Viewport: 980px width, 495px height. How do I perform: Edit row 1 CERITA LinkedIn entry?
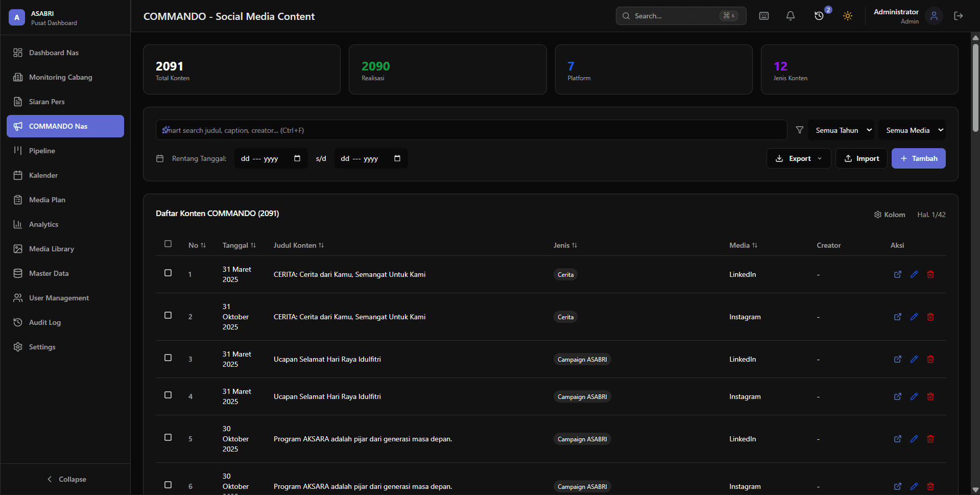pyautogui.click(x=914, y=274)
